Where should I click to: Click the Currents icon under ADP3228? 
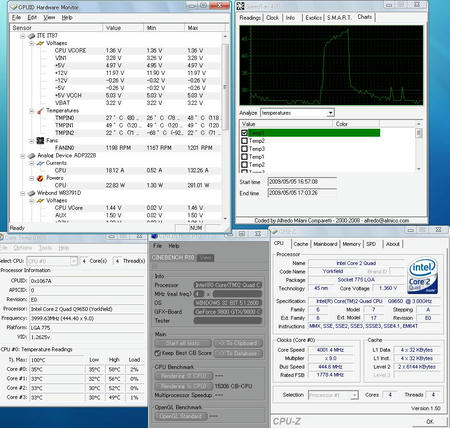coord(40,163)
